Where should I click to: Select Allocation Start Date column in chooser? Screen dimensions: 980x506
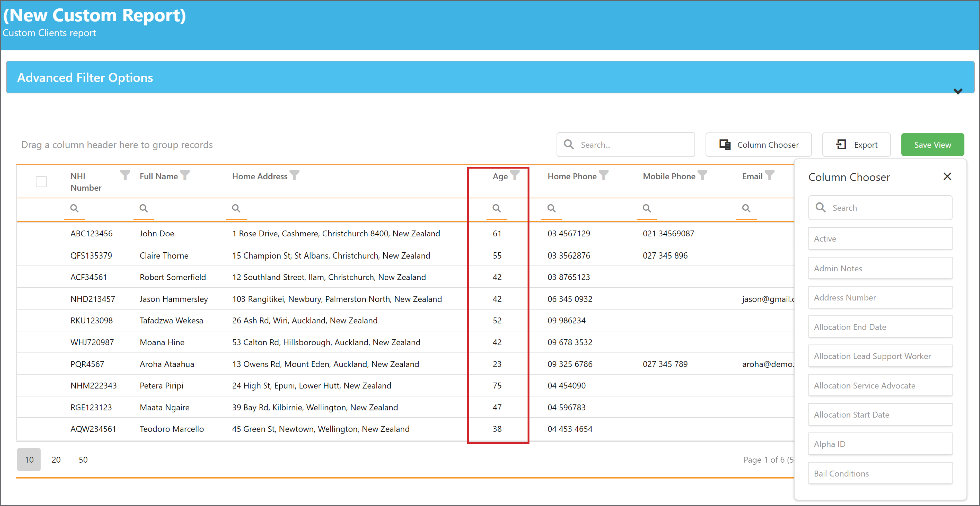(880, 415)
